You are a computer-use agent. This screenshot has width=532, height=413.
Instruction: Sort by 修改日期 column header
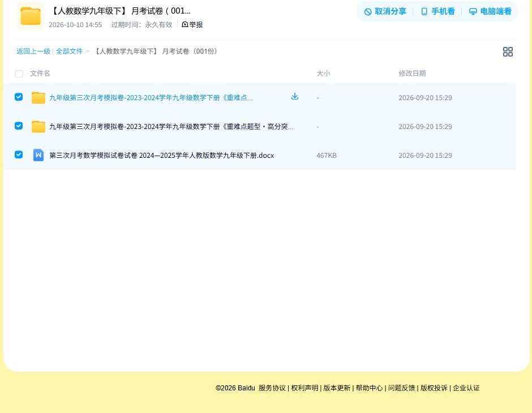[x=412, y=73]
